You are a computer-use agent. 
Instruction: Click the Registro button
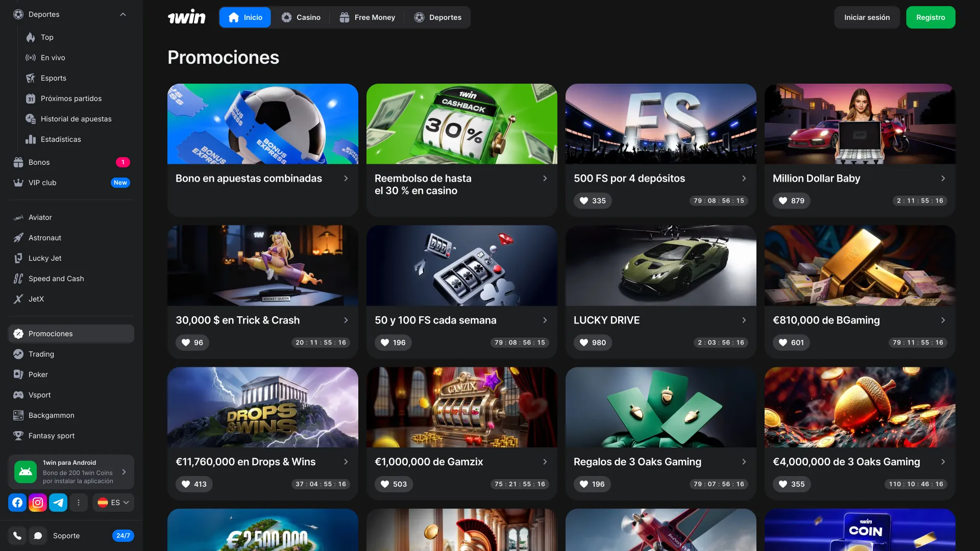[x=930, y=17]
